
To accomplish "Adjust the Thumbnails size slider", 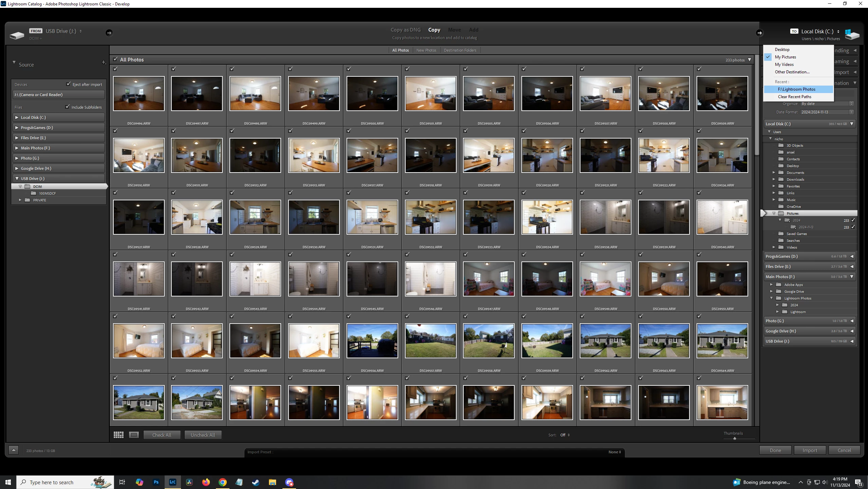I will tap(735, 438).
